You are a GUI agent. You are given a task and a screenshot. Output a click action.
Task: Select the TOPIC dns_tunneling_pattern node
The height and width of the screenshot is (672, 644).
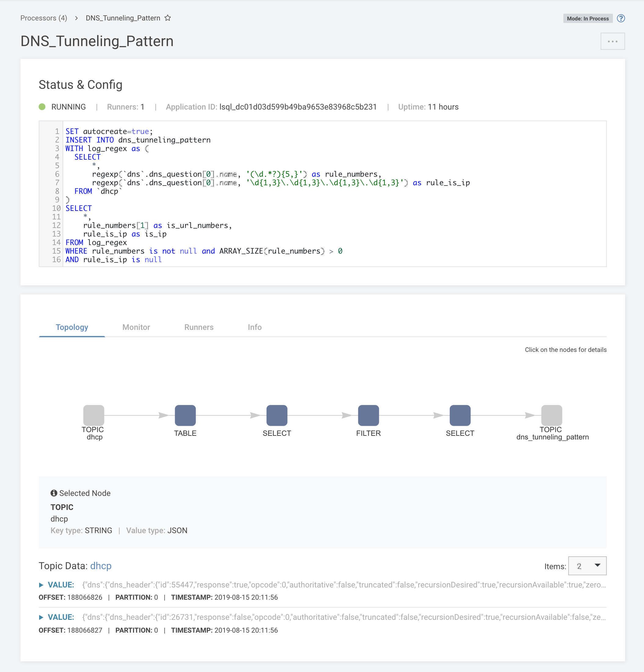(x=551, y=415)
